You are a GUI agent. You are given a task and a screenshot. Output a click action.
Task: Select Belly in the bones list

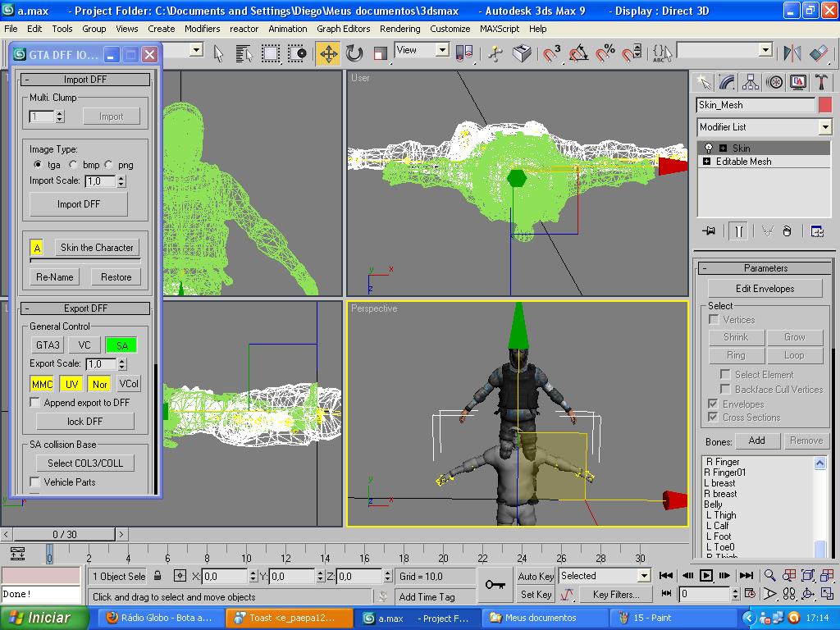[713, 504]
